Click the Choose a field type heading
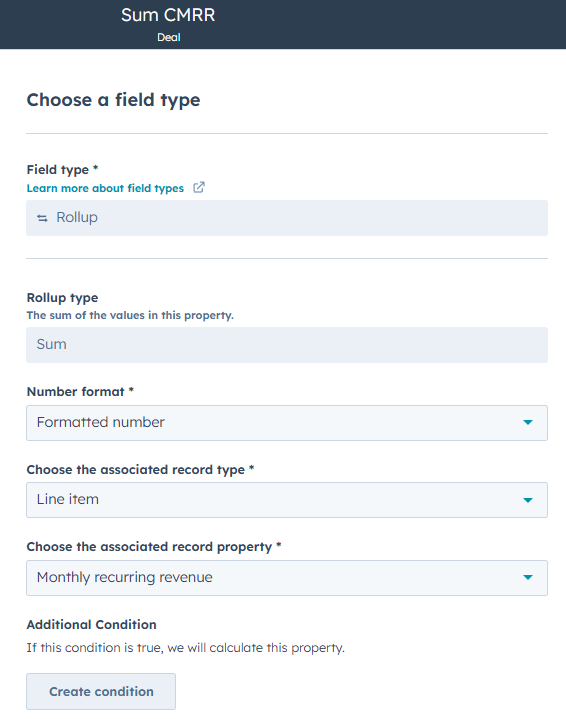566x719 pixels. (x=113, y=100)
